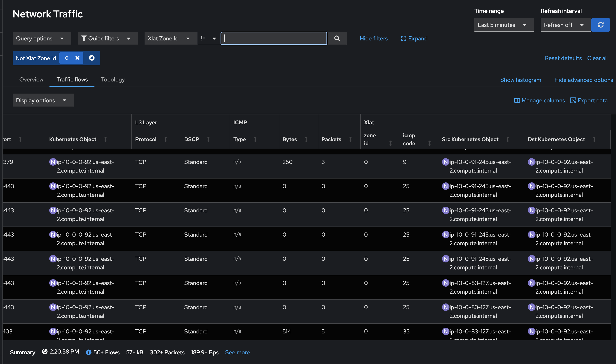
Task: Sort by Xlat zone id icon
Action: tap(391, 143)
